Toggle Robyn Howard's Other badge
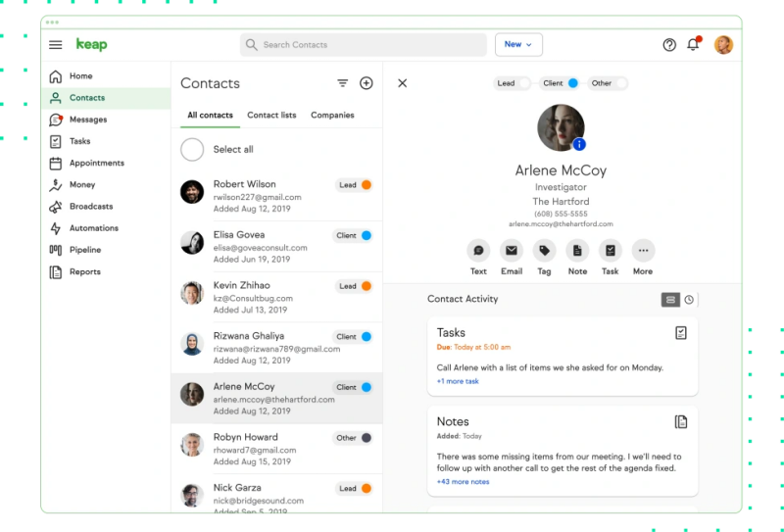This screenshot has height=532, width=784. (x=353, y=438)
